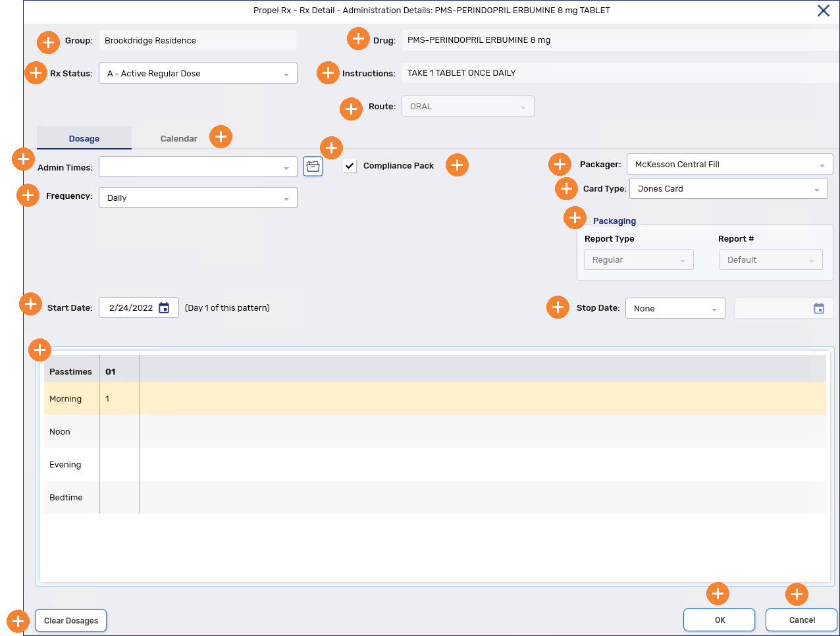
Task: Open the Stop Date dropdown set to None
Action: pos(675,309)
